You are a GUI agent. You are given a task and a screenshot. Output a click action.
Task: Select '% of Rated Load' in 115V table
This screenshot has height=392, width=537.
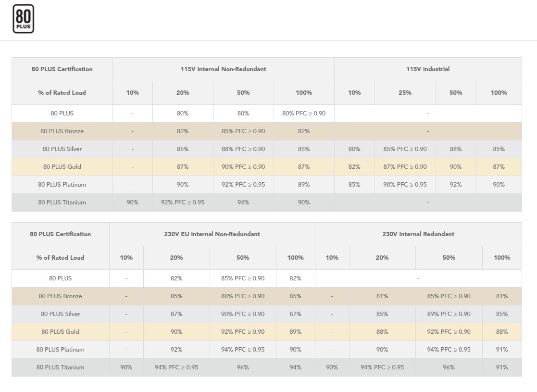(62, 93)
